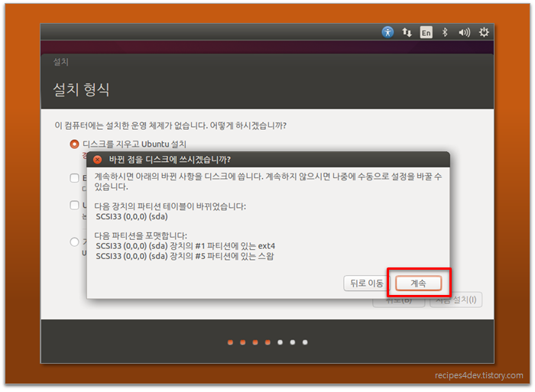Open the system power gear menu
Image resolution: width=535 pixels, height=392 pixels.
click(484, 32)
